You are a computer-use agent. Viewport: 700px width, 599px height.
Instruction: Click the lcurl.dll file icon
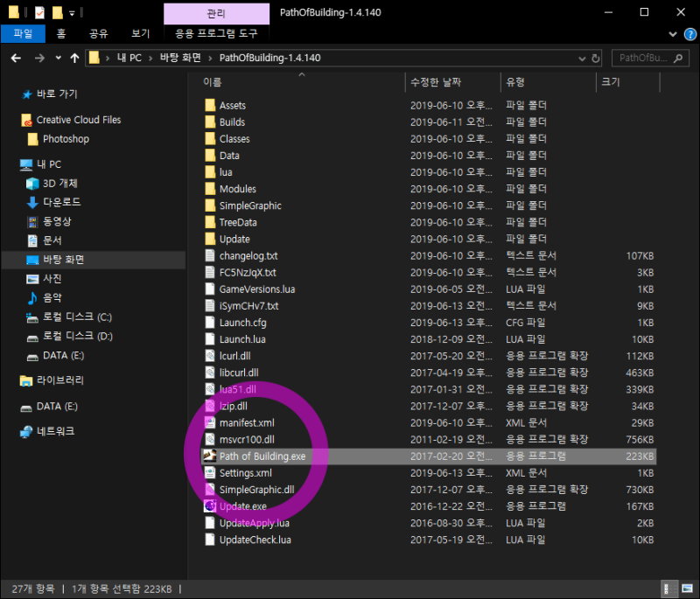[x=210, y=356]
